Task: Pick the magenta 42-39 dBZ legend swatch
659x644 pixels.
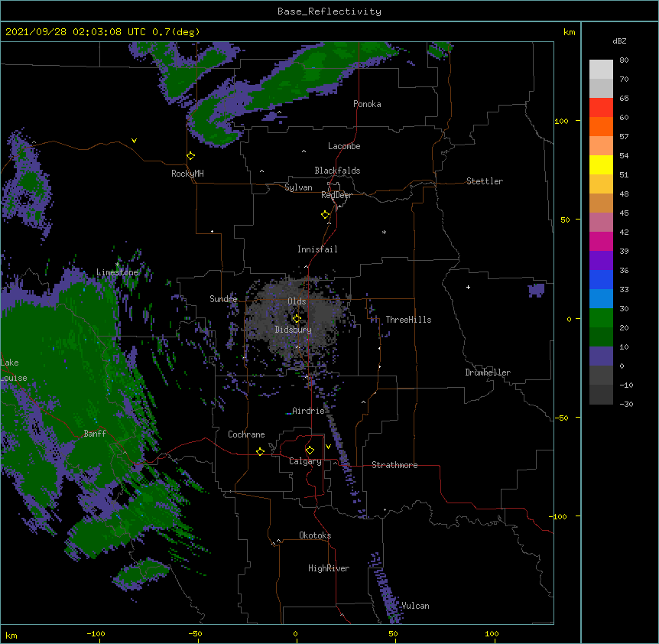Action: click(601, 241)
